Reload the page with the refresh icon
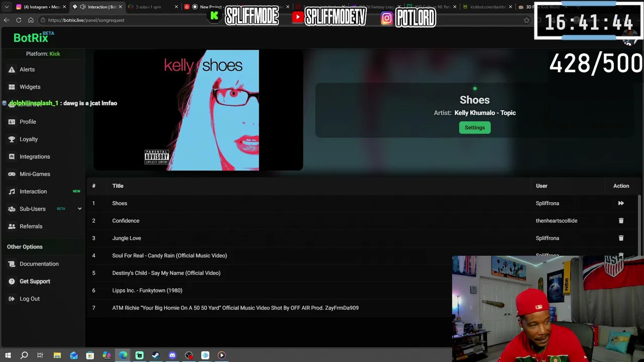Screen dimensions: 644x362 (x=19, y=20)
